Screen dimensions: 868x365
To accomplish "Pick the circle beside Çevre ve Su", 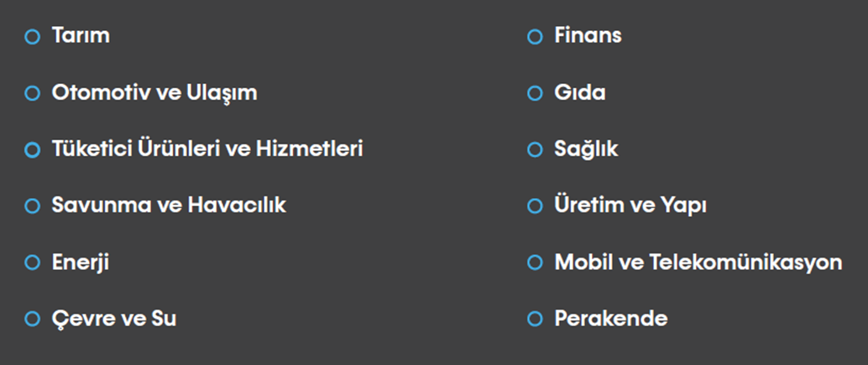I will click(x=33, y=319).
